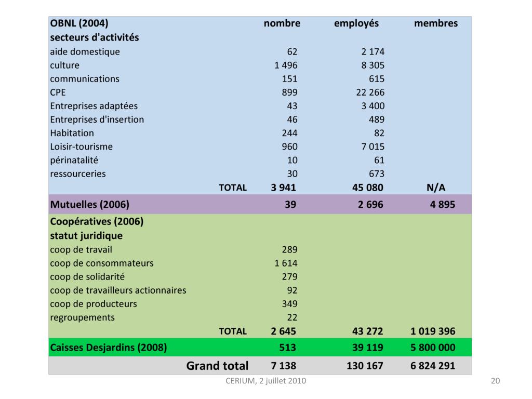Select the 'nombre' column header
The width and height of the screenshot is (532, 399).
click(x=282, y=23)
